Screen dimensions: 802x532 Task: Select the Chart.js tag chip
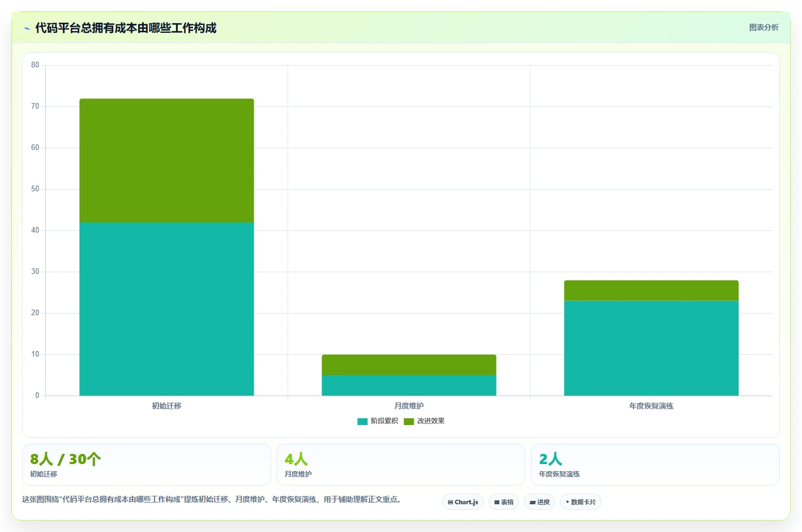coord(463,502)
